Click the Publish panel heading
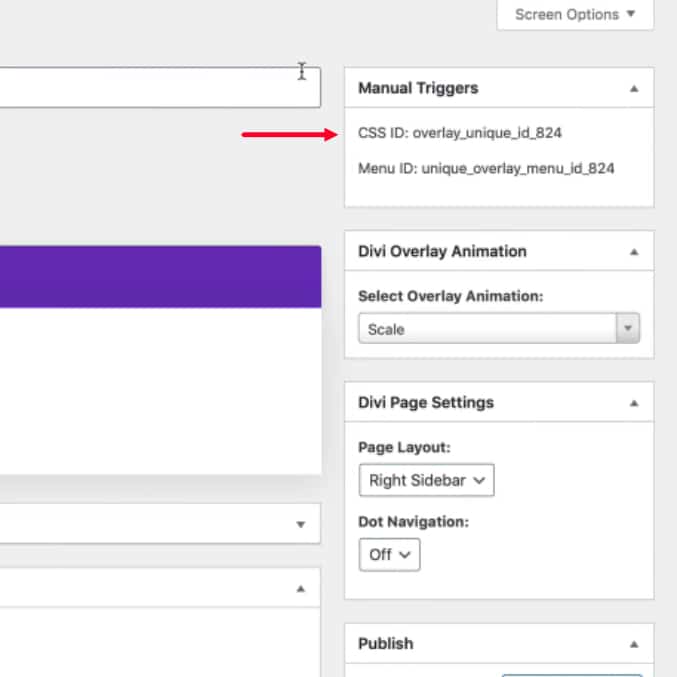The height and width of the screenshot is (677, 677). tap(386, 644)
